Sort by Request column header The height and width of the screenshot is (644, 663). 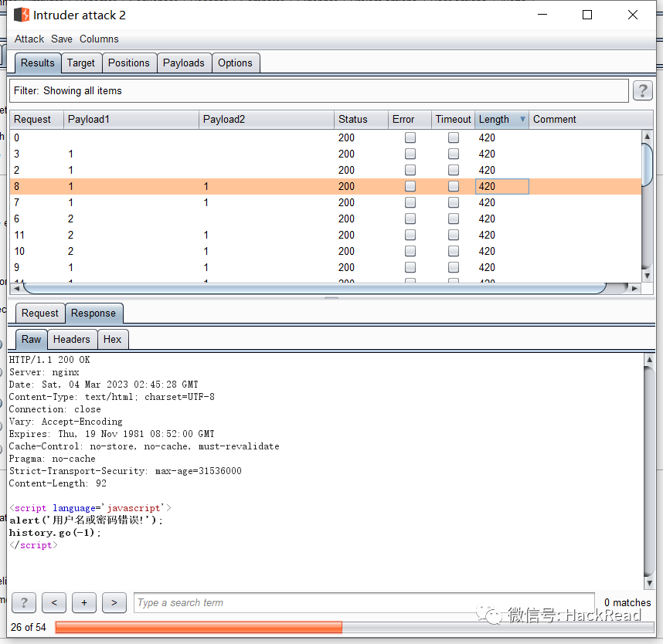[36, 119]
